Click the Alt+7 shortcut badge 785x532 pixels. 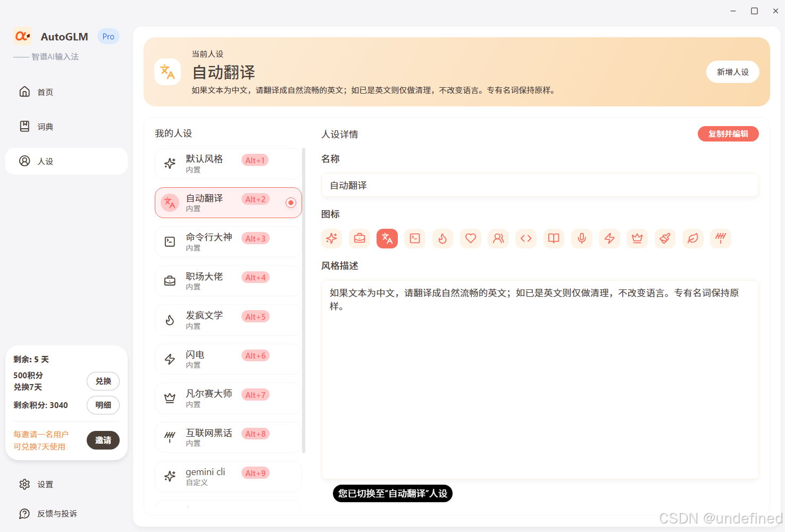255,395
